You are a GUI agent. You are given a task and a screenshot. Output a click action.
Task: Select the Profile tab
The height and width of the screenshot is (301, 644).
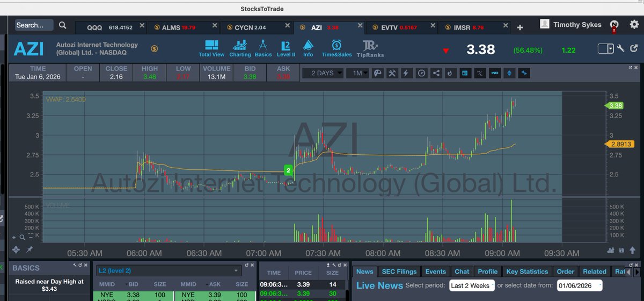488,271
